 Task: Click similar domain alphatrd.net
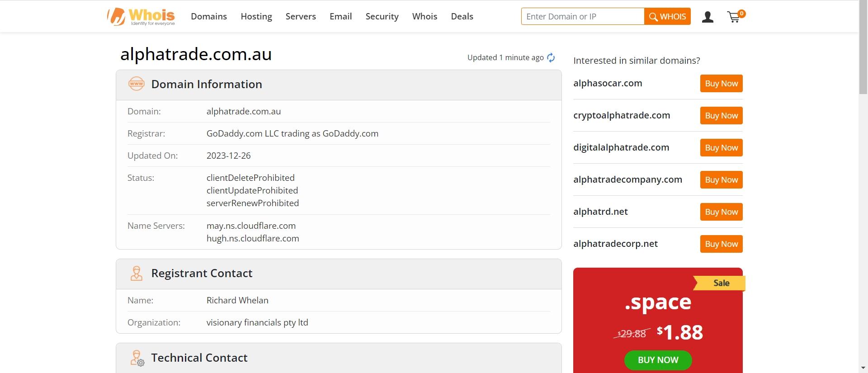pos(600,212)
